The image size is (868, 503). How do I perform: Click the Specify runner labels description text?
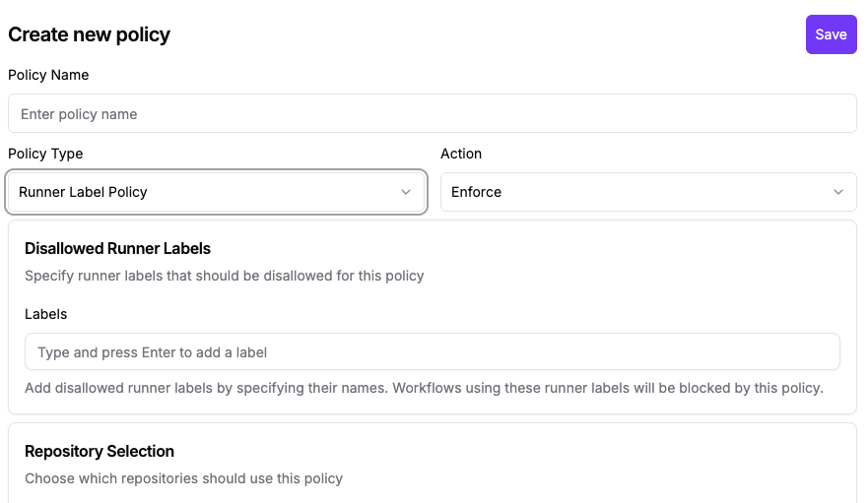225,276
